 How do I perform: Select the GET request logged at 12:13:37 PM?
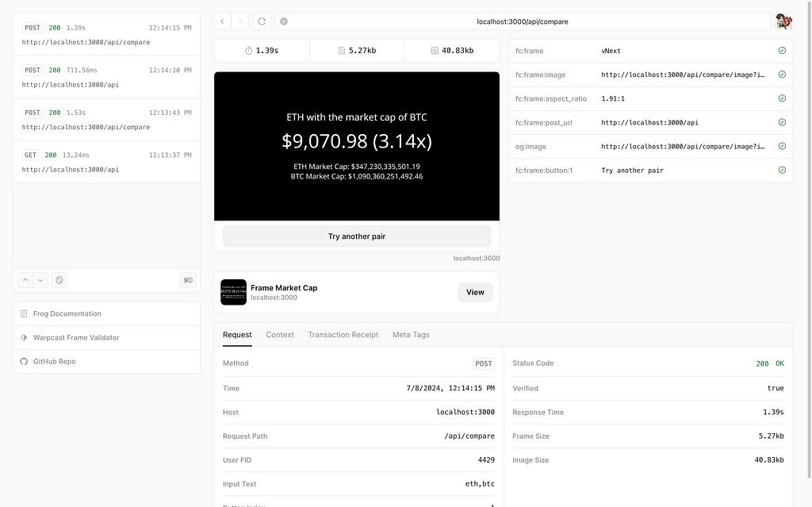pos(107,162)
